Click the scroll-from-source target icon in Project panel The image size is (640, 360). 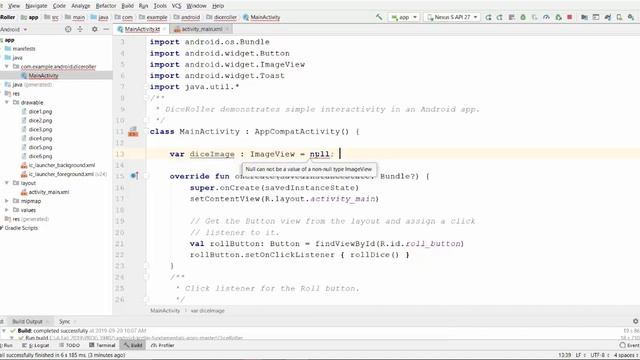[68, 29]
